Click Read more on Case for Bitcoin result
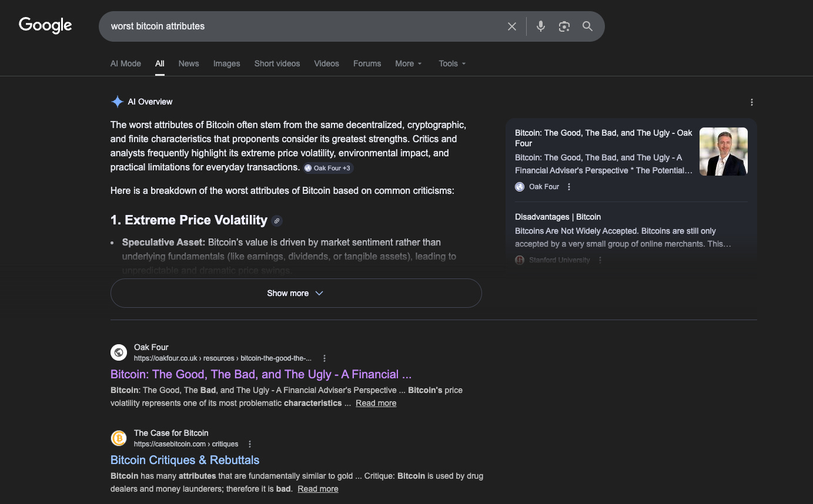The height and width of the screenshot is (504, 813). [318, 489]
